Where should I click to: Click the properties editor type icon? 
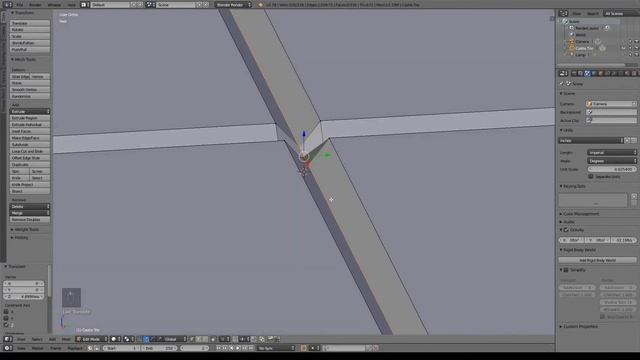coord(563,73)
